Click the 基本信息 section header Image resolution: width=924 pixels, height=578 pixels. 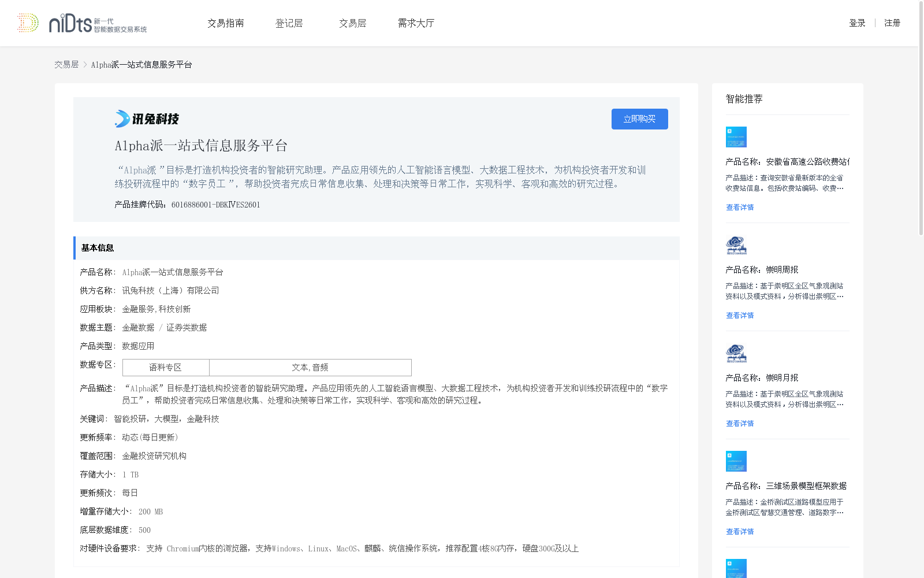click(377, 248)
